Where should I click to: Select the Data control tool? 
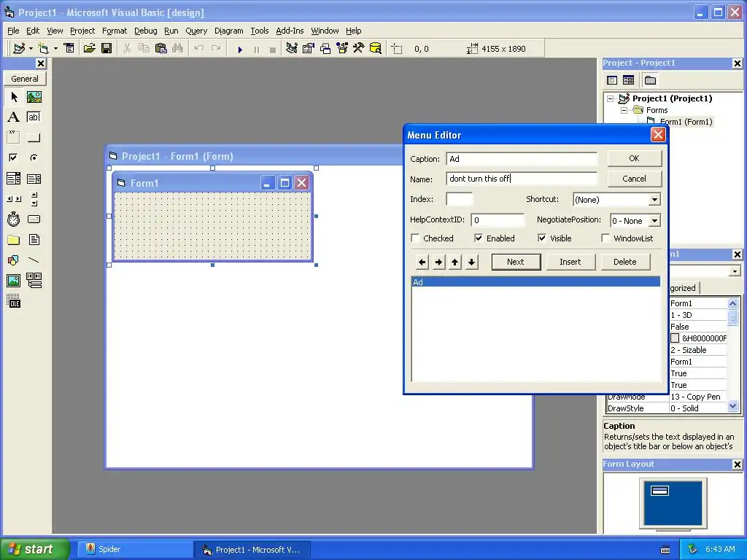point(34,281)
